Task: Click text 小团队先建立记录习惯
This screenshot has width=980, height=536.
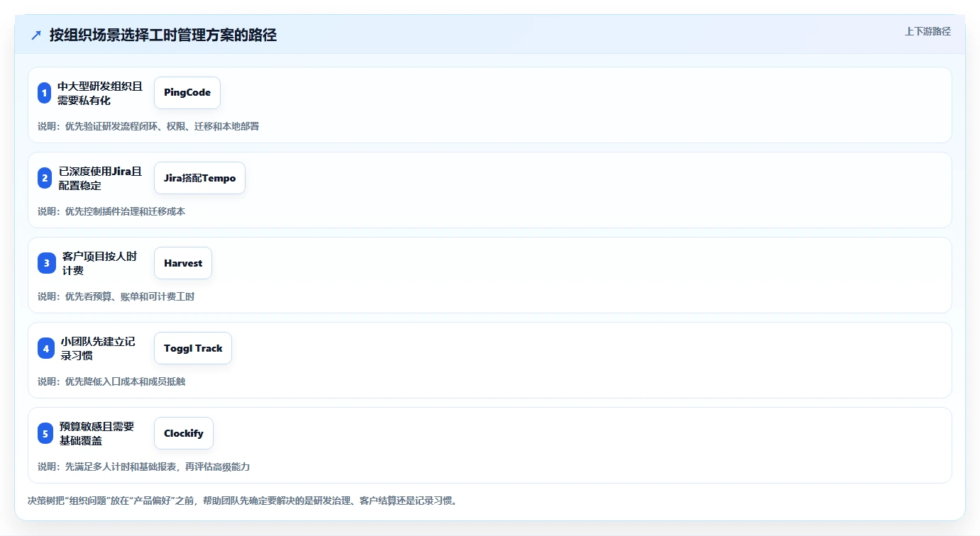Action: (98, 348)
